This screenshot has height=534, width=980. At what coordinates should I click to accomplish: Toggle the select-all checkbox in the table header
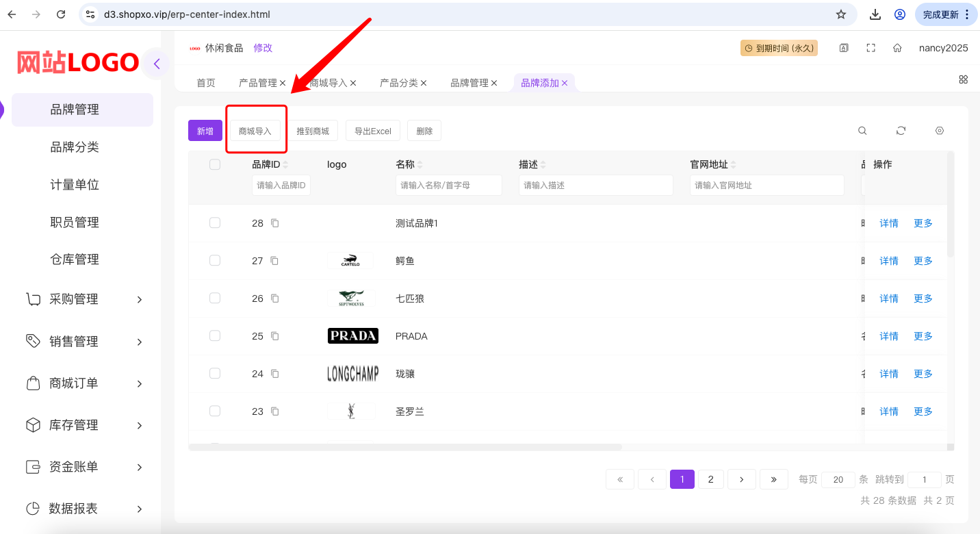click(215, 164)
